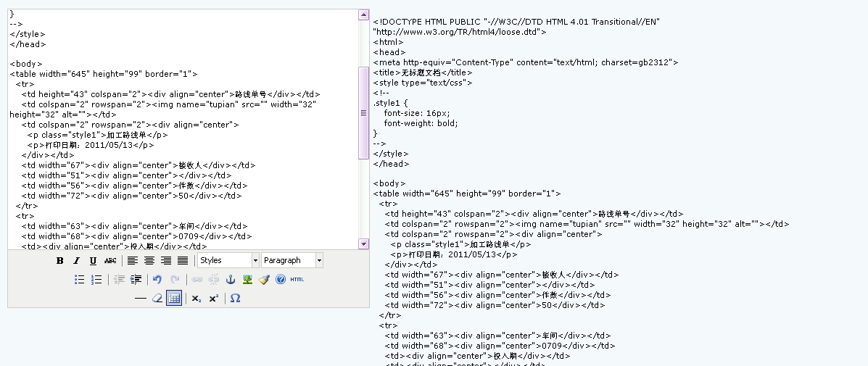Open the Styles dropdown

tap(228, 261)
